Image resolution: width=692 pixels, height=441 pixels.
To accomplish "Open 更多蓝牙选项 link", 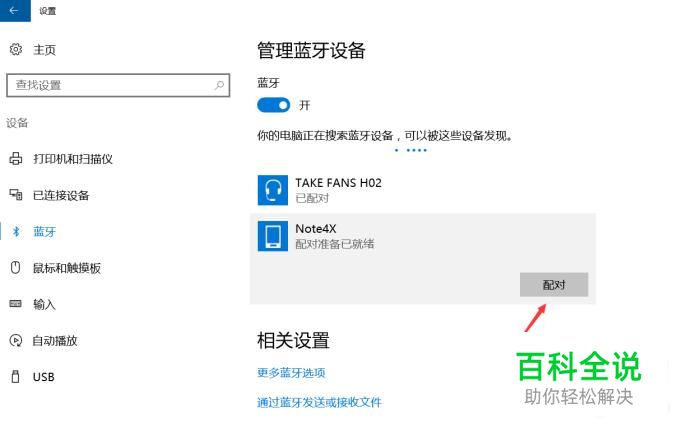I will click(x=291, y=373).
